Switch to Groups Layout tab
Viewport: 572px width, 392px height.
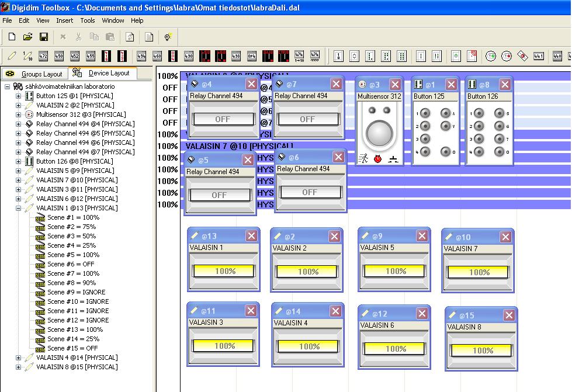pyautogui.click(x=34, y=74)
